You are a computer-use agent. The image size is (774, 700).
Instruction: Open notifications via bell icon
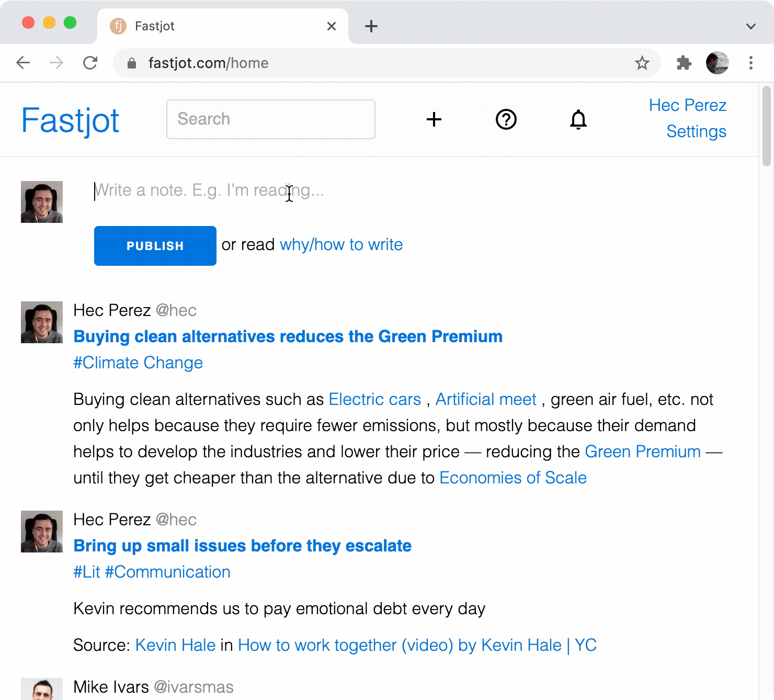[578, 119]
